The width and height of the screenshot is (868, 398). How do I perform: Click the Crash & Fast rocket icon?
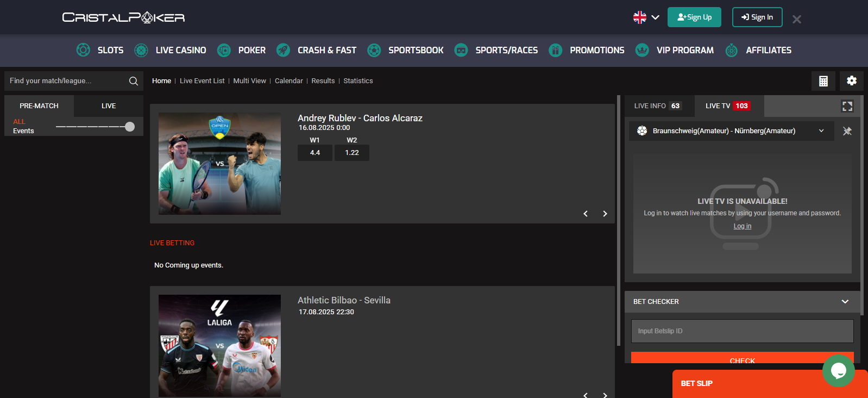[x=283, y=50]
